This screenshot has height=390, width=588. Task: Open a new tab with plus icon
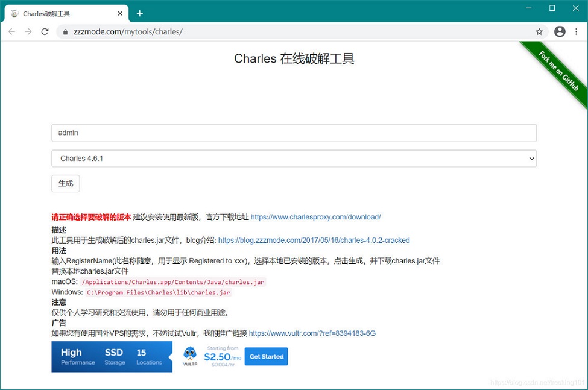click(x=139, y=13)
